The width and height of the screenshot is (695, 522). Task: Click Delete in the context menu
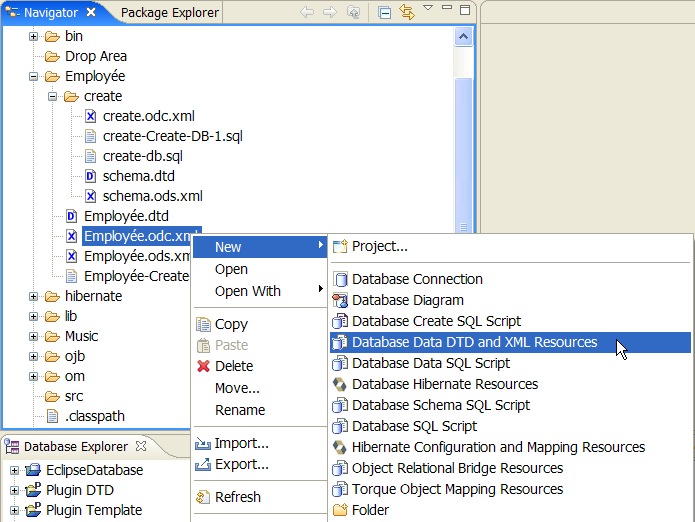[x=234, y=366]
